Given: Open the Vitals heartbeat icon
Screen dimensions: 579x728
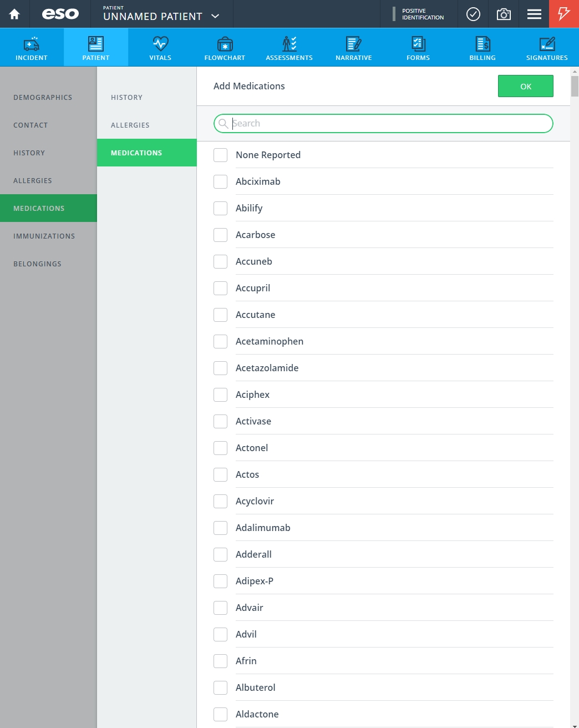Looking at the screenshot, I should click(160, 44).
